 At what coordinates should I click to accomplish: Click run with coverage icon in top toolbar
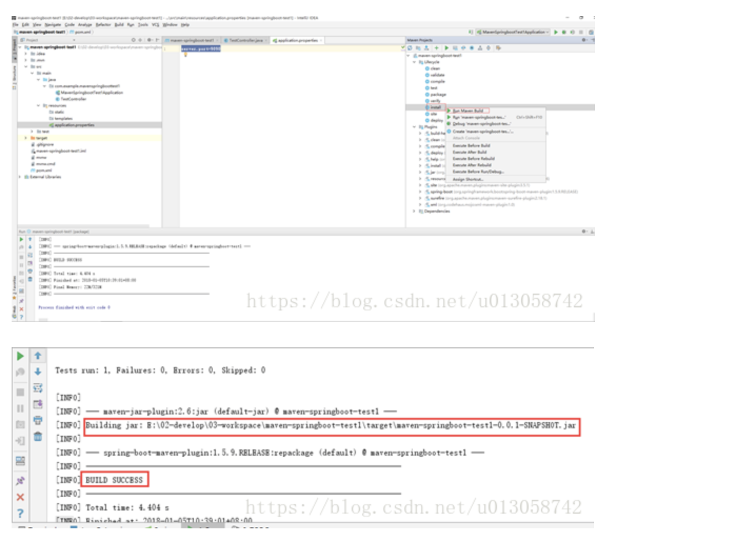point(572,32)
